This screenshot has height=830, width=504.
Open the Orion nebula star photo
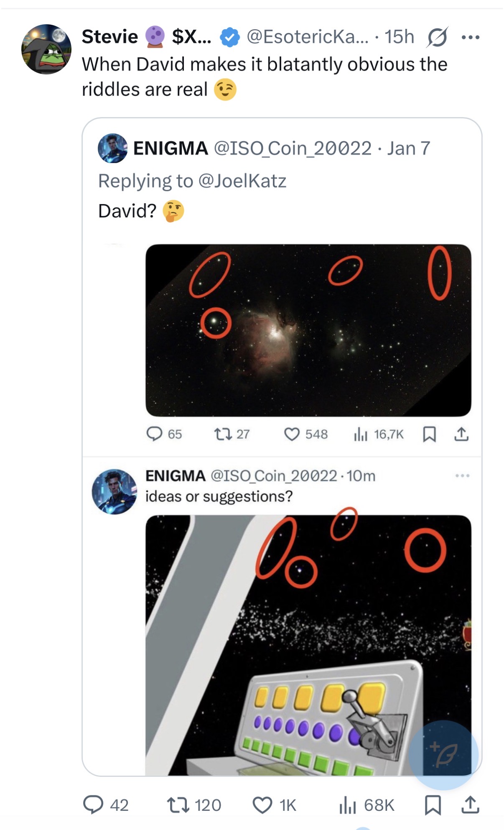308,330
